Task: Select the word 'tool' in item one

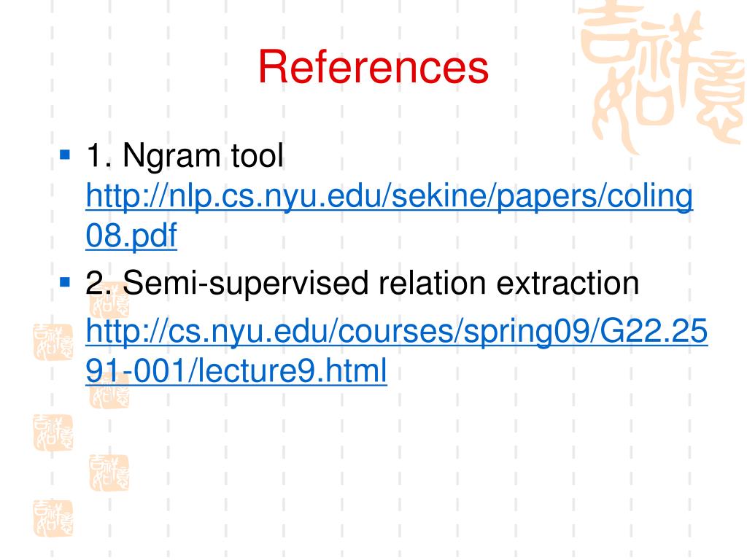Action: click(x=258, y=155)
